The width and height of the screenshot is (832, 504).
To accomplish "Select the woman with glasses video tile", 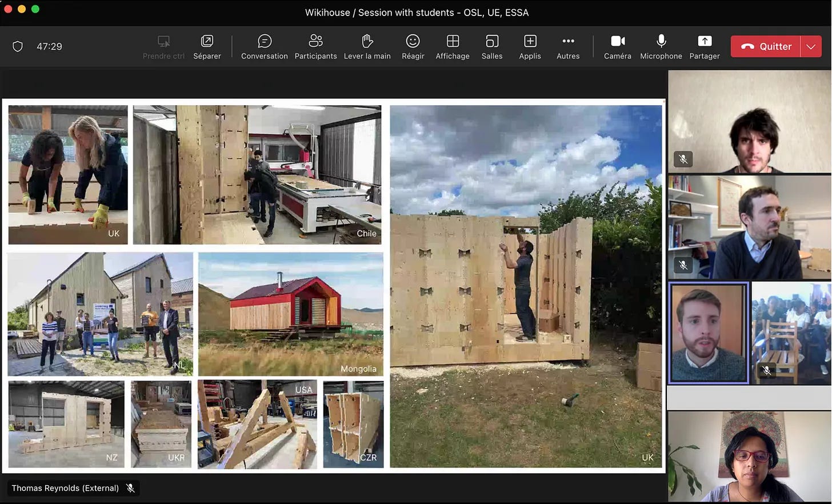I will [x=749, y=457].
